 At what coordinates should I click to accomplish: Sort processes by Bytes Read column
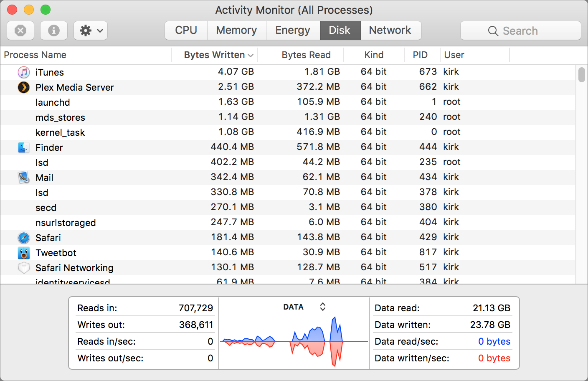click(306, 55)
